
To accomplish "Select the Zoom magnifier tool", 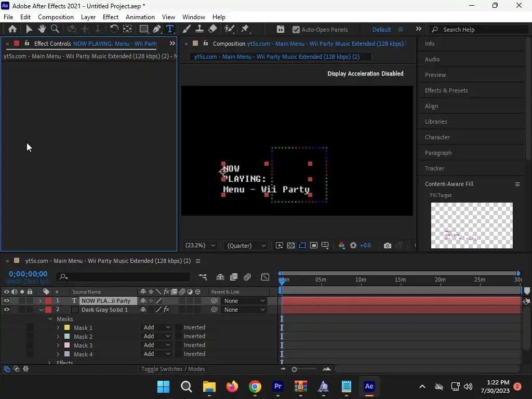I will pyautogui.click(x=55, y=29).
